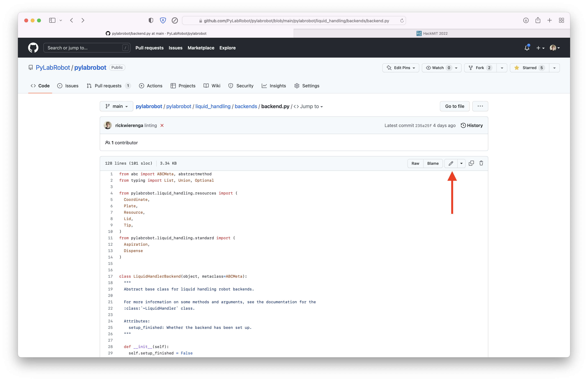
Task: Open the Edit Pins dropdown
Action: (x=400, y=68)
